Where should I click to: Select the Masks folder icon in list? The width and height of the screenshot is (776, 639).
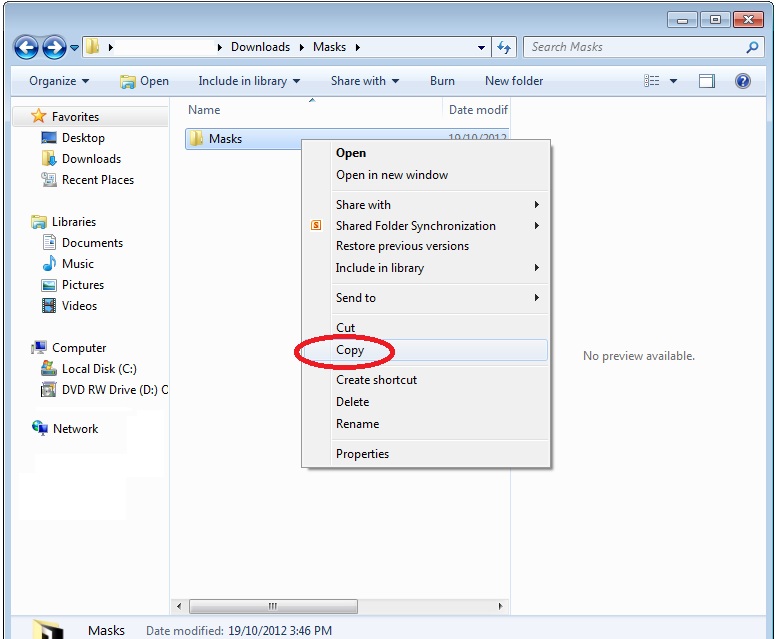coord(197,139)
